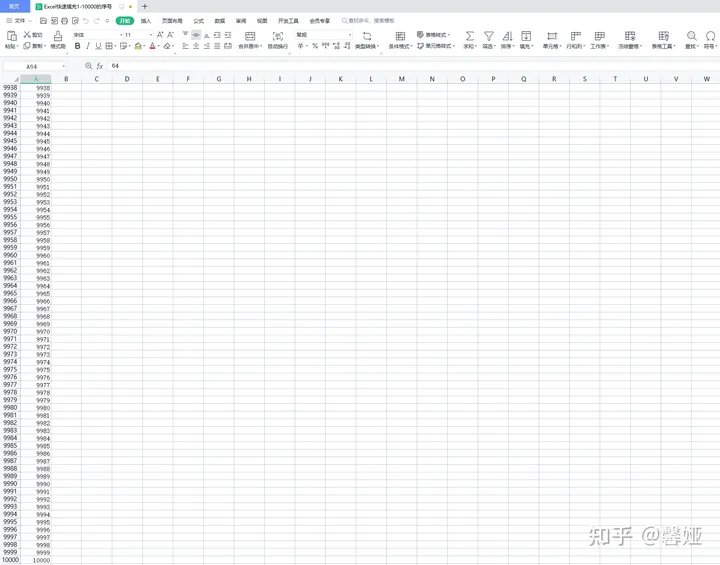Select the Format Painter brush
The image size is (720, 565).
pos(58,36)
